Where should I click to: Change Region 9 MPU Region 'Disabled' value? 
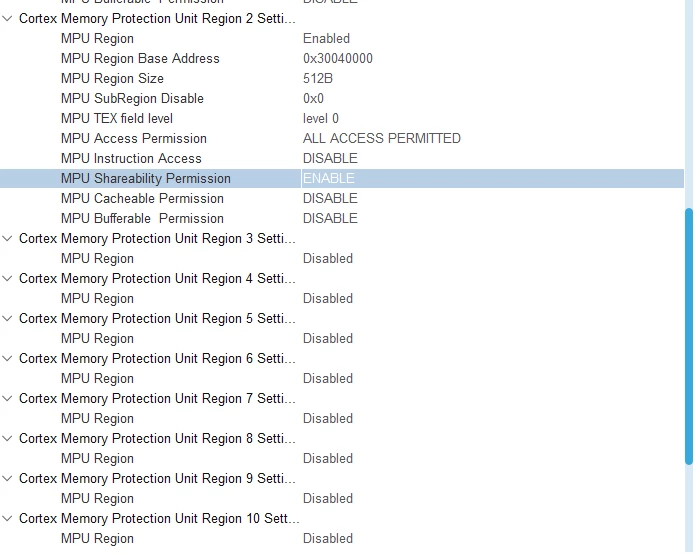328,498
